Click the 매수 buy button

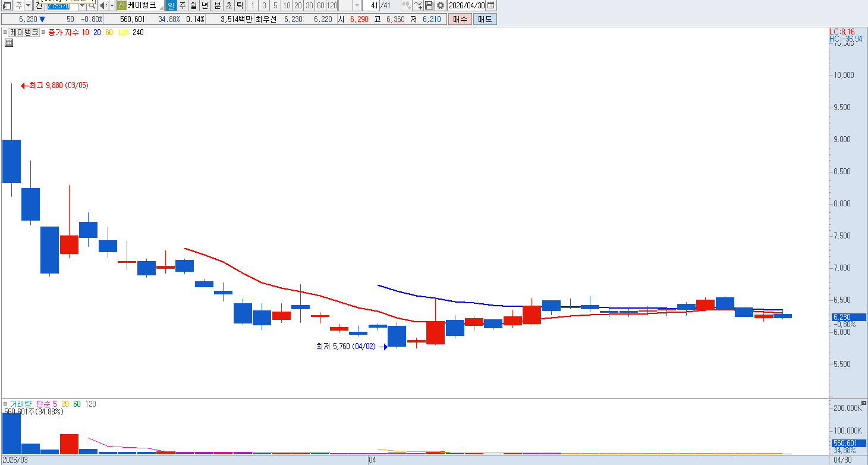click(460, 19)
